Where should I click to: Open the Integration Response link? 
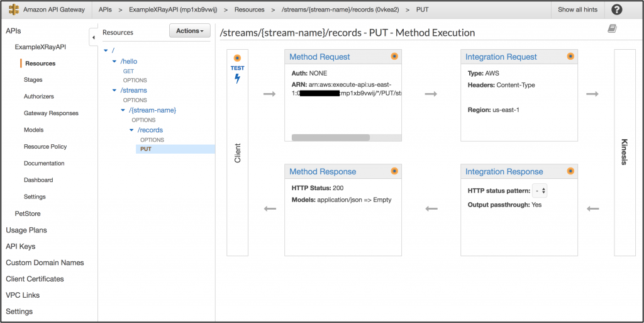click(x=504, y=171)
